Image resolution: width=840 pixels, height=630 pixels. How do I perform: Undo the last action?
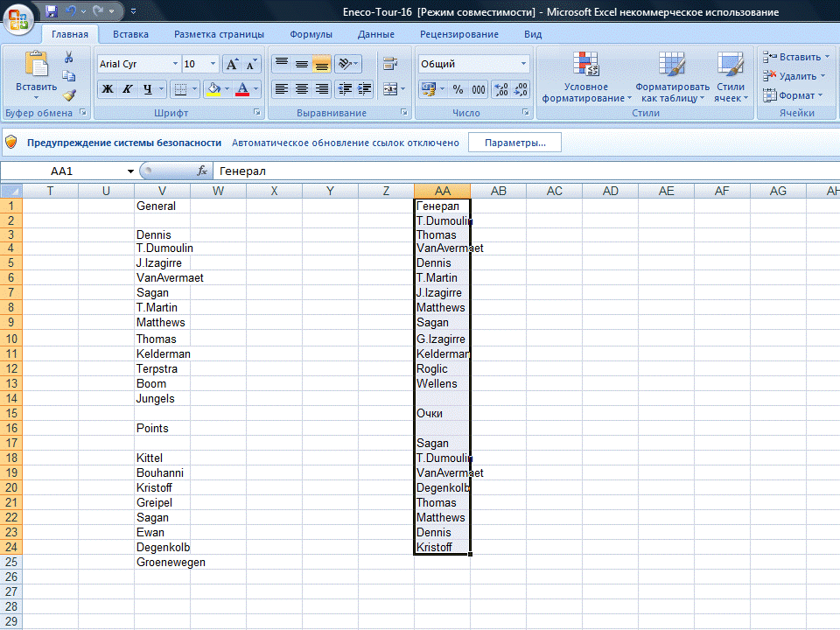(71, 10)
